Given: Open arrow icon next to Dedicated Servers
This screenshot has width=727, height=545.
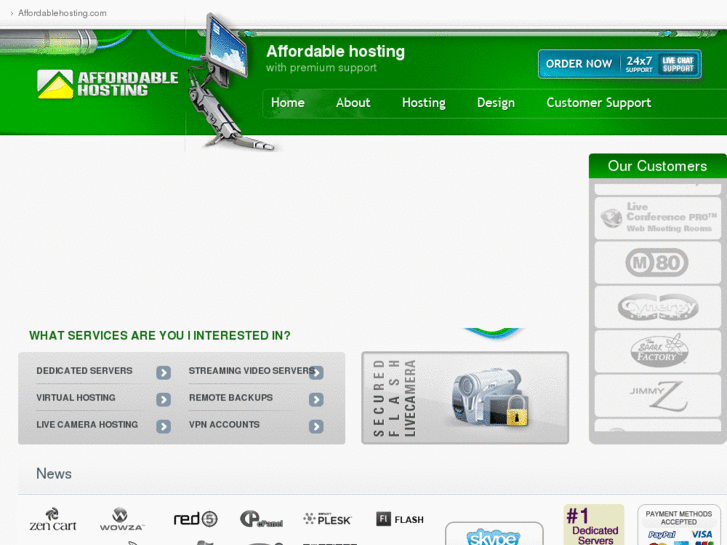Looking at the screenshot, I should click(x=163, y=372).
